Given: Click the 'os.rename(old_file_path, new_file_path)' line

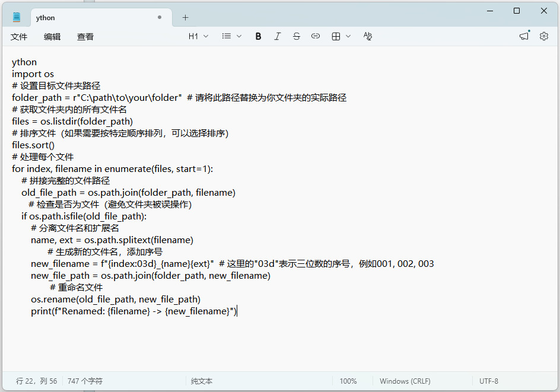Looking at the screenshot, I should pos(116,299).
